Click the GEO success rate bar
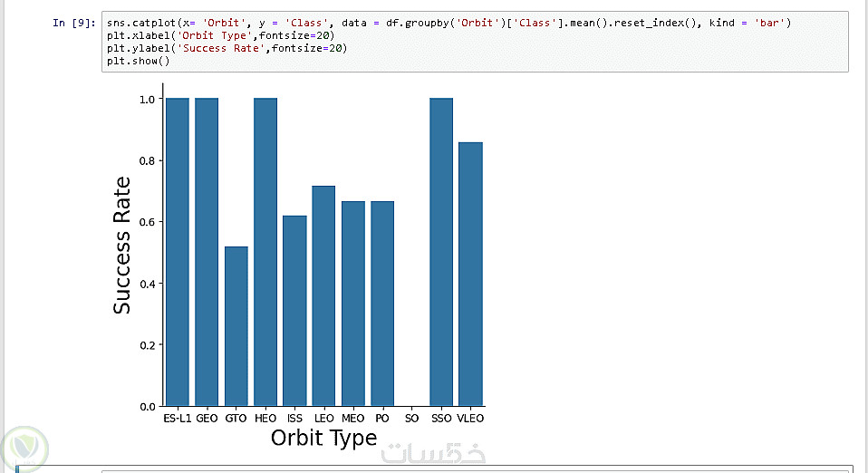The width and height of the screenshot is (868, 473). click(x=207, y=252)
